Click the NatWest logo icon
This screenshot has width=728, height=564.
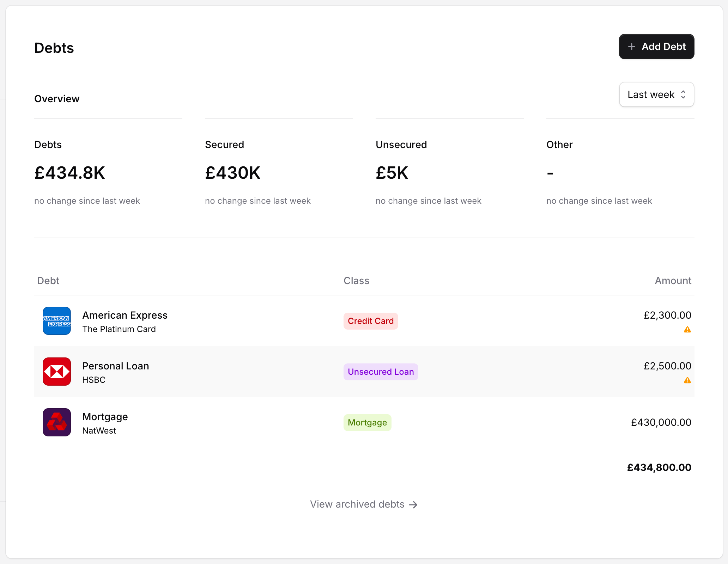pyautogui.click(x=57, y=422)
